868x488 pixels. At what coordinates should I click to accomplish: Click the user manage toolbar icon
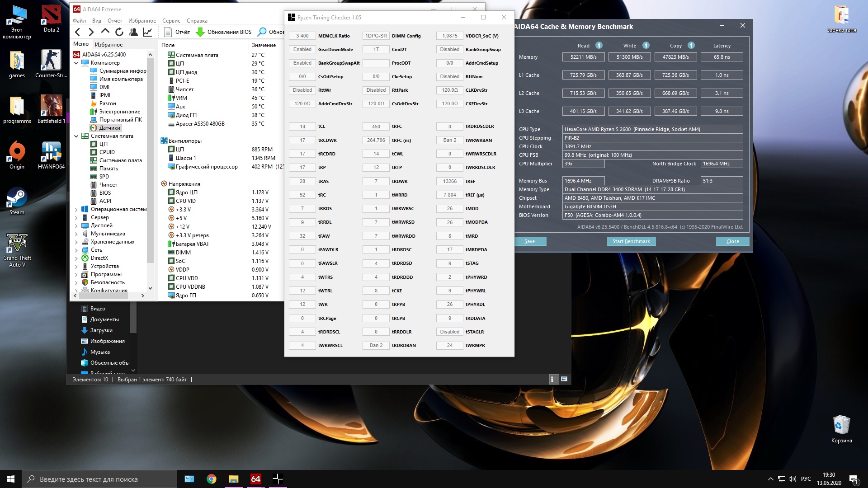133,32
